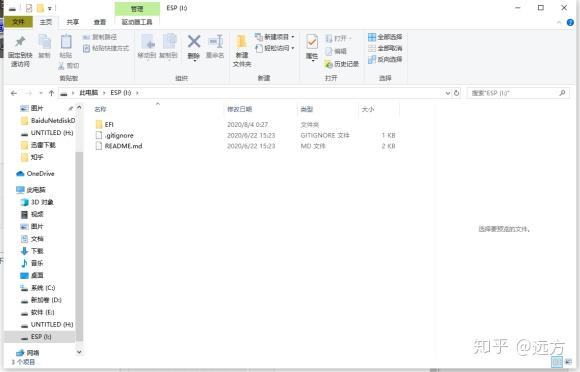Screen dimensions: 580x372
Task: Switch to the Share ribbon tab
Action: (72, 22)
